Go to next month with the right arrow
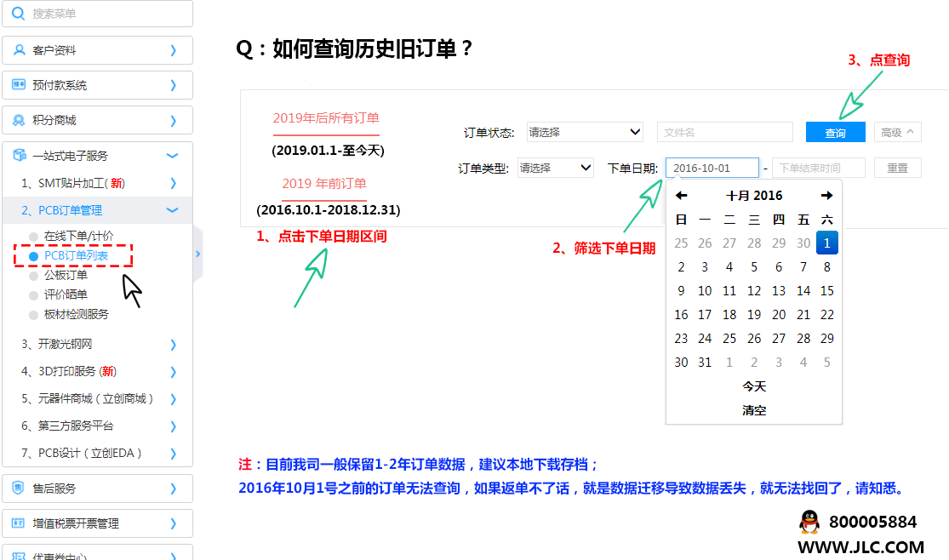Screen dimensions: 949x560 [826, 196]
